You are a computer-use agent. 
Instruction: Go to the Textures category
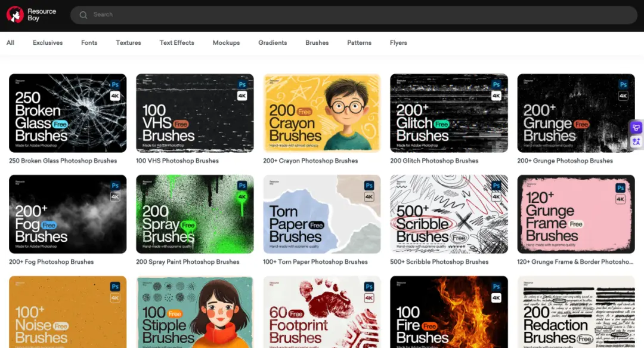(128, 42)
